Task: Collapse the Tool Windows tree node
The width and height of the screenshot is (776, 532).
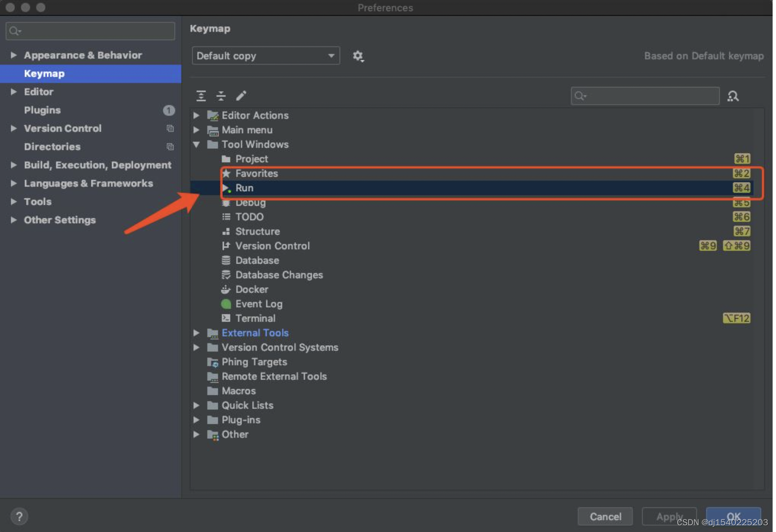Action: pos(197,144)
